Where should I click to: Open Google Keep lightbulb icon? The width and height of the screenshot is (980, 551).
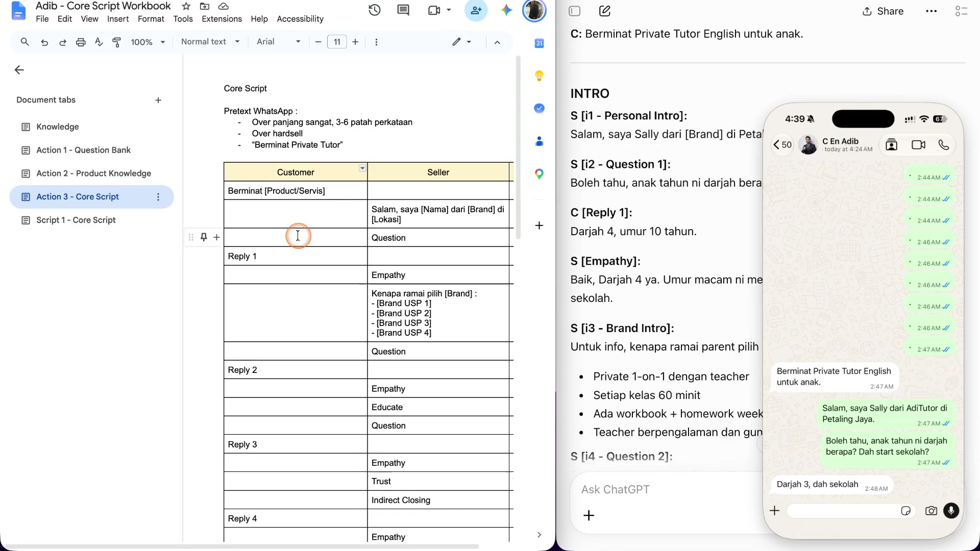[x=539, y=76]
